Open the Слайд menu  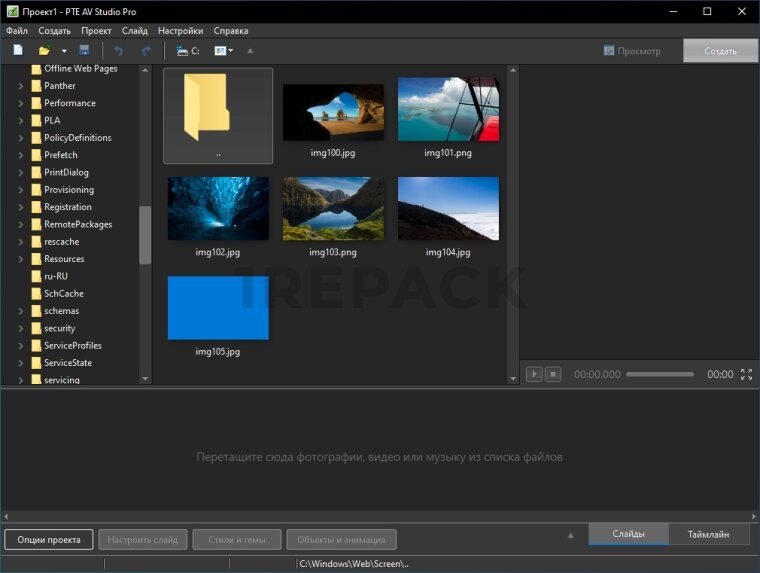point(135,31)
